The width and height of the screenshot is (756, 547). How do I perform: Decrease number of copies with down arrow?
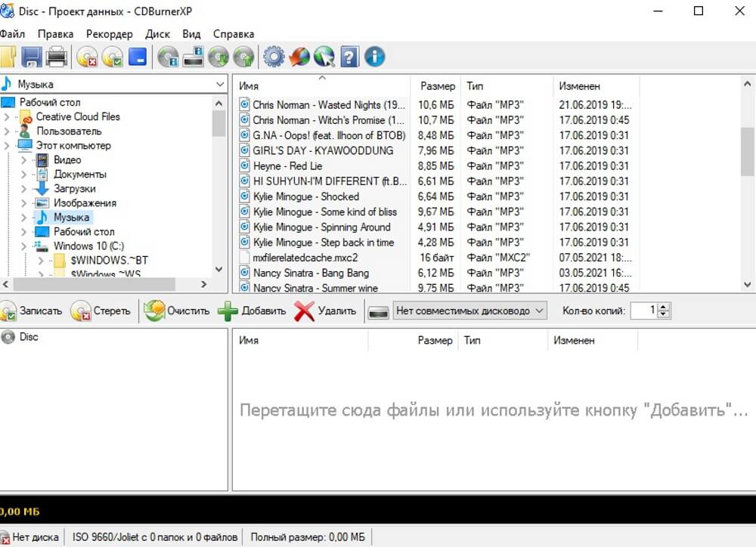664,314
